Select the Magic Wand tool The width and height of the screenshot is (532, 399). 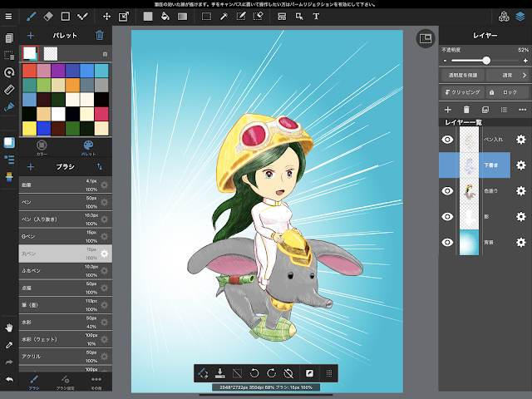pos(224,17)
